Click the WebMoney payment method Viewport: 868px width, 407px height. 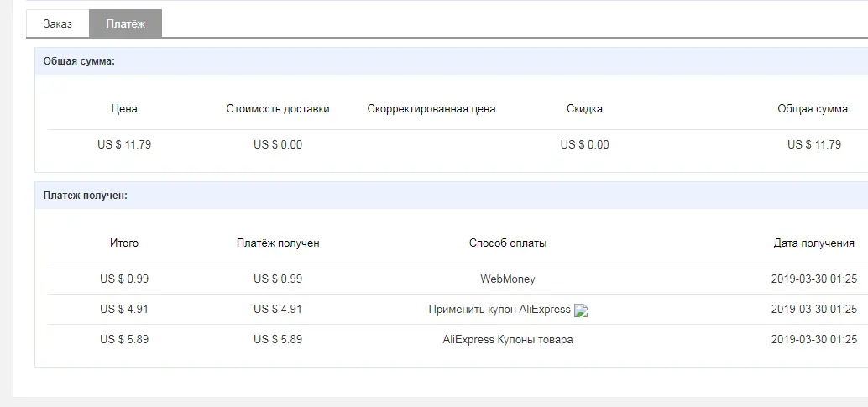pos(508,279)
